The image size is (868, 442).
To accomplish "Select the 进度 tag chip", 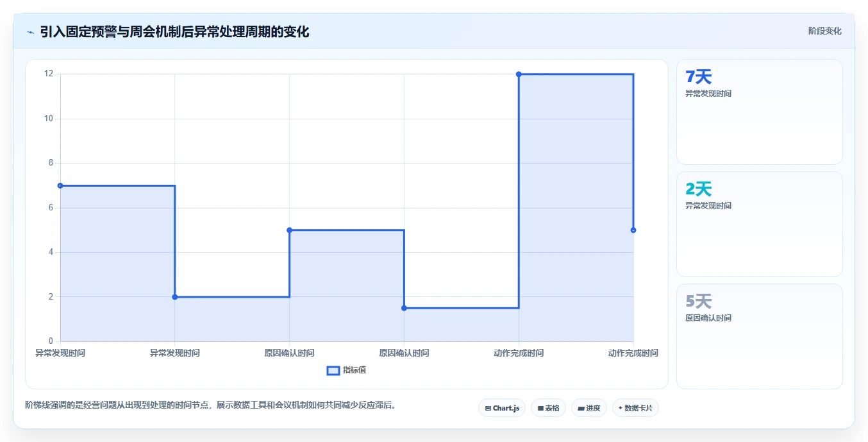I will [x=589, y=408].
